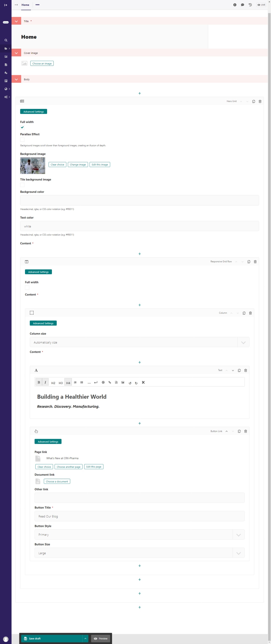Check the Tile background image checkbox

(x=22, y=185)
